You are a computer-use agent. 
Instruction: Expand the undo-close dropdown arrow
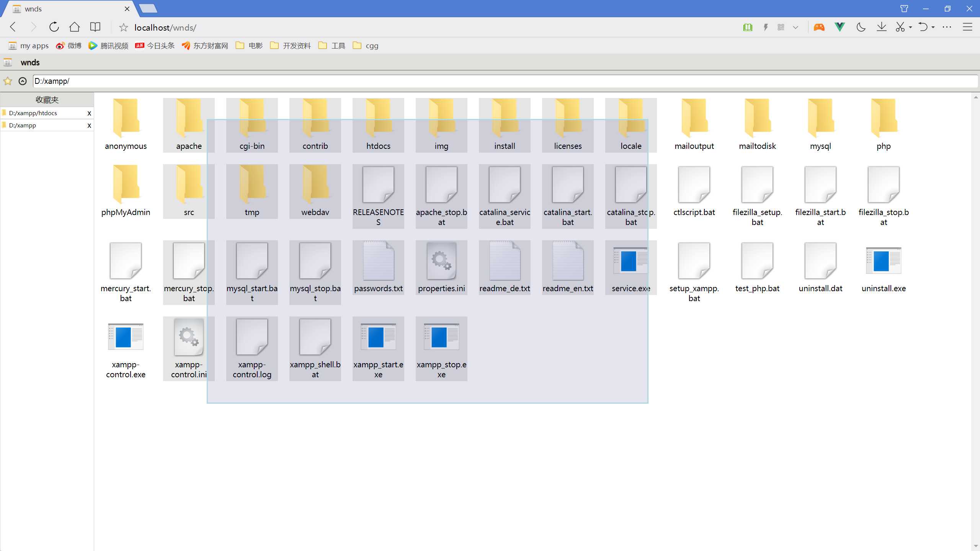(933, 28)
